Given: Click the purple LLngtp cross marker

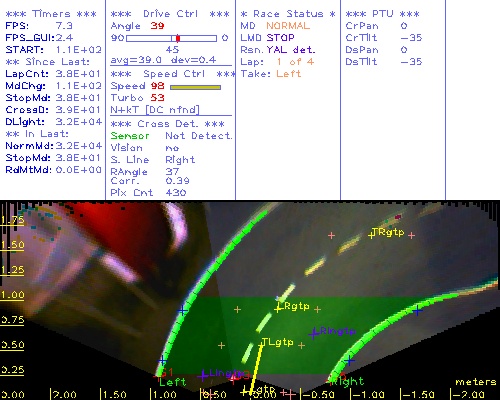Looking at the screenshot, I should pyautogui.click(x=202, y=376).
